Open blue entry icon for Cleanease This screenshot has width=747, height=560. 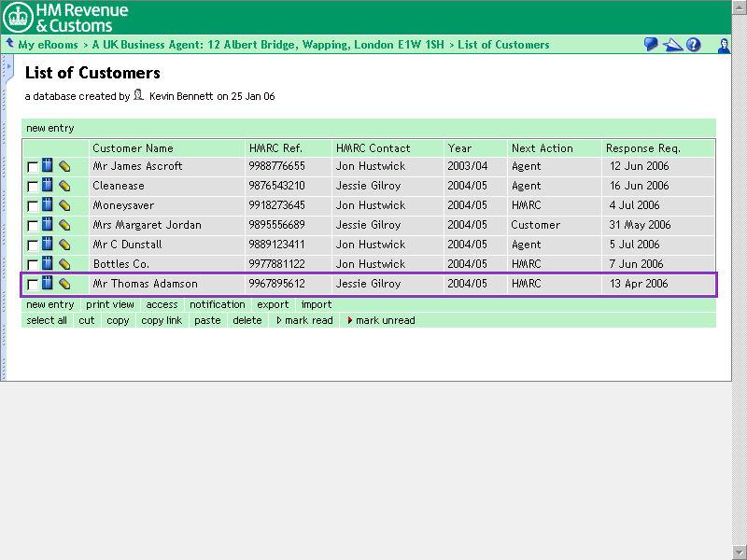tap(48, 186)
